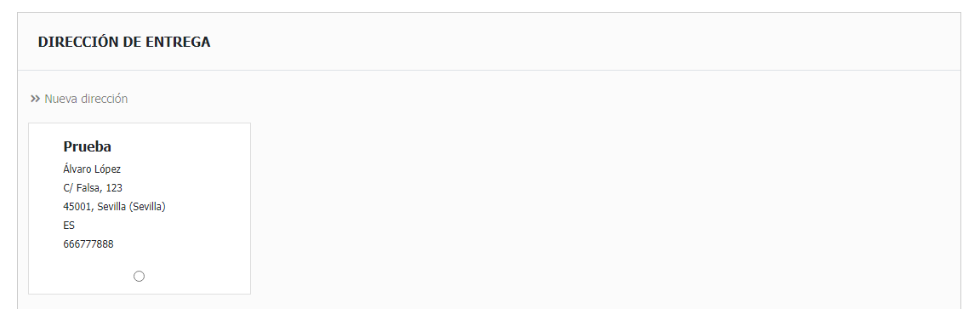The width and height of the screenshot is (980, 309).
Task: Click the province text (Sevilla) in parentheses
Action: [147, 206]
